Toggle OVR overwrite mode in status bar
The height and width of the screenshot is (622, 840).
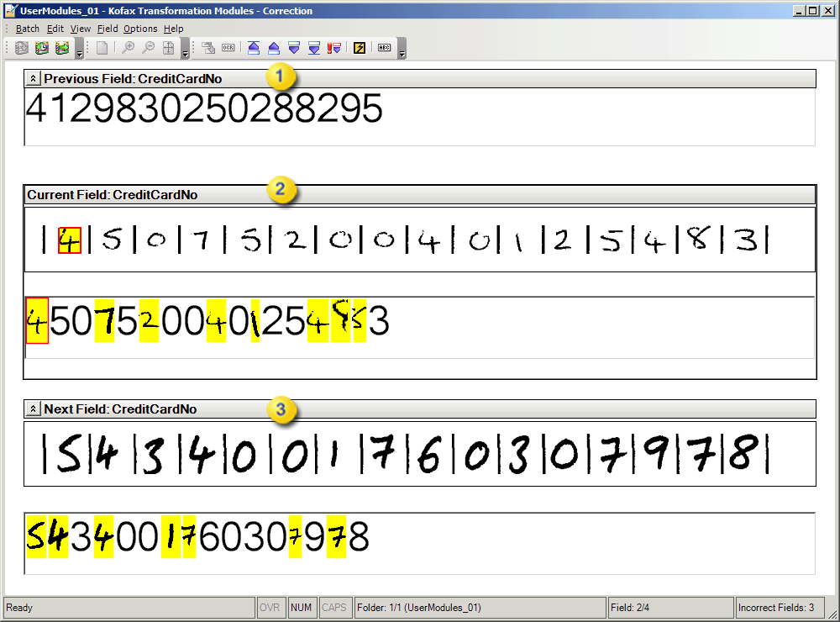coord(270,607)
